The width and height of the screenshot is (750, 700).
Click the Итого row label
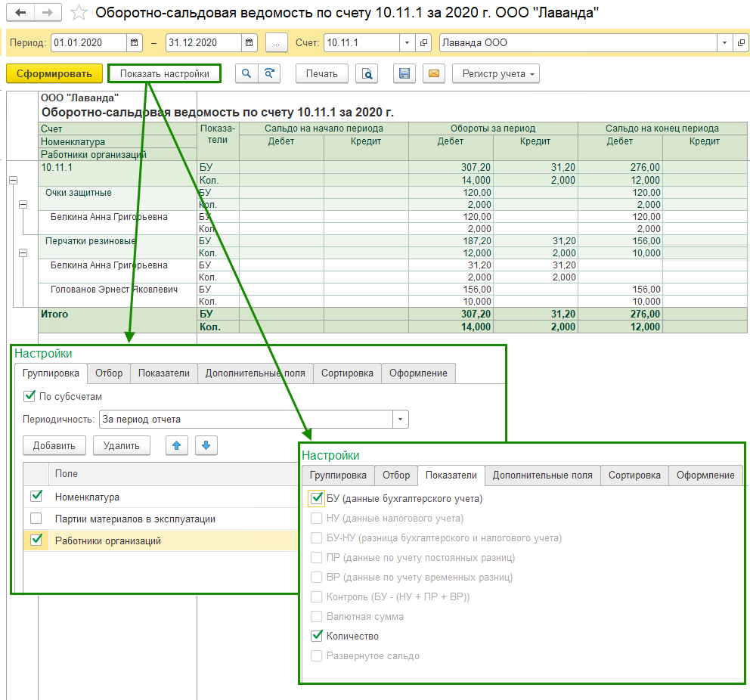[x=54, y=314]
